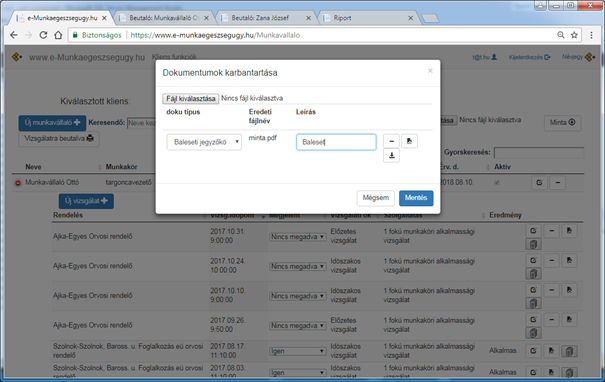Download the minta.pdf document
605x382 pixels.
[391, 156]
